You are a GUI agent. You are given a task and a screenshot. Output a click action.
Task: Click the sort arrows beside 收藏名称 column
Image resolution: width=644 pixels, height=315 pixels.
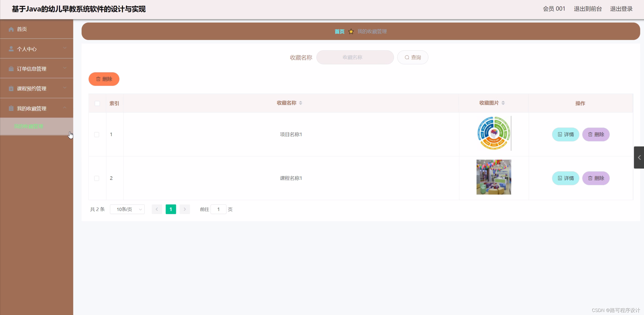301,103
